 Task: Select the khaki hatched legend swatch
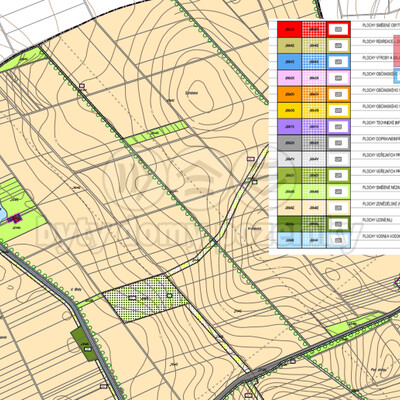[x=314, y=46]
